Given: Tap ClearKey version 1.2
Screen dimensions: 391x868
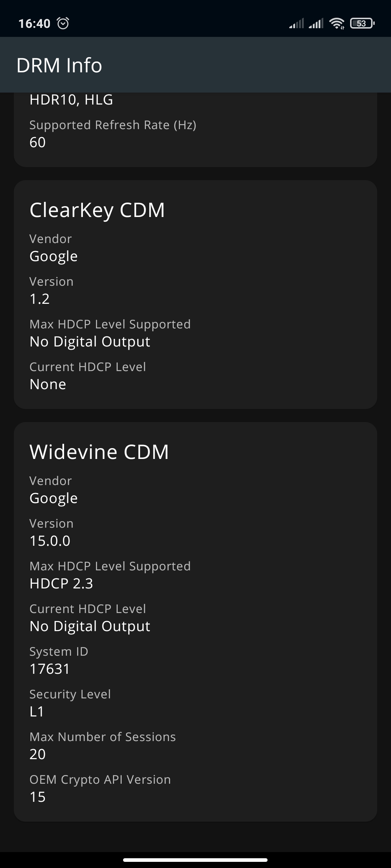Looking at the screenshot, I should pyautogui.click(x=39, y=299).
